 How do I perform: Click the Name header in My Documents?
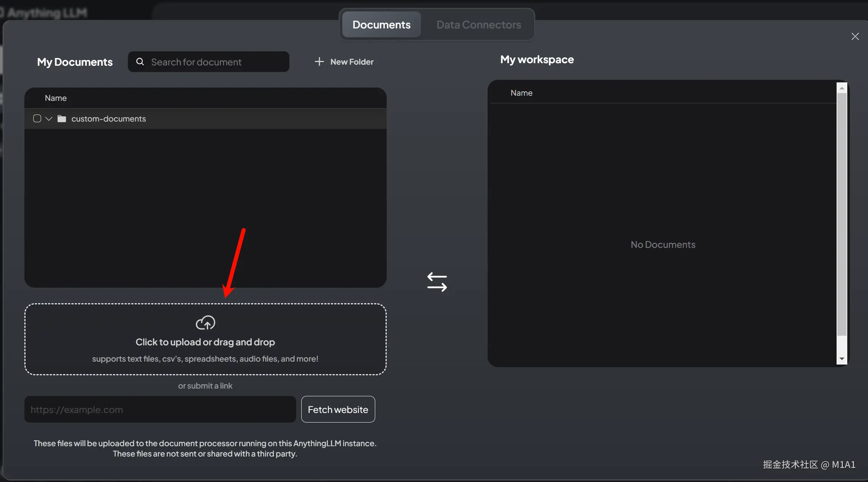pos(56,98)
